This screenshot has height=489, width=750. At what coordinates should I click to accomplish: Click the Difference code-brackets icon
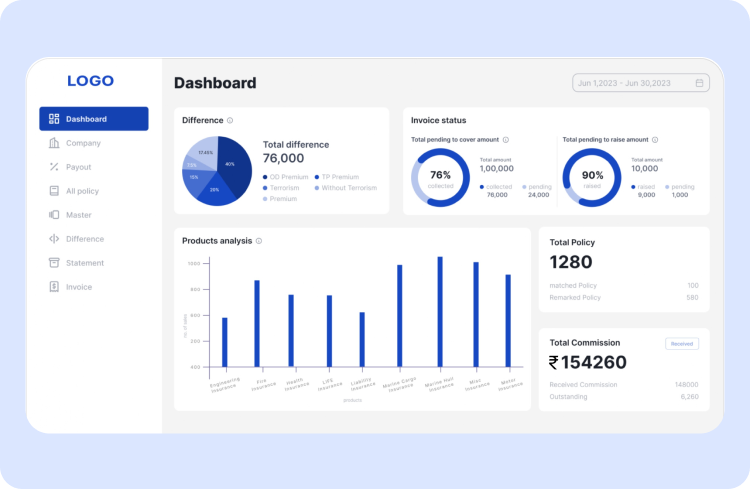coord(54,239)
